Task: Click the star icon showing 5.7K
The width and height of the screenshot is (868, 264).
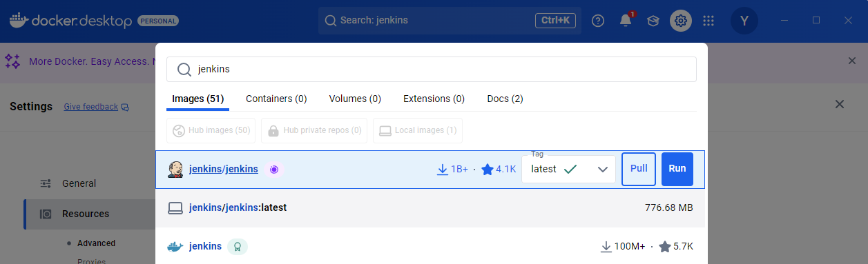Action: (x=665, y=246)
